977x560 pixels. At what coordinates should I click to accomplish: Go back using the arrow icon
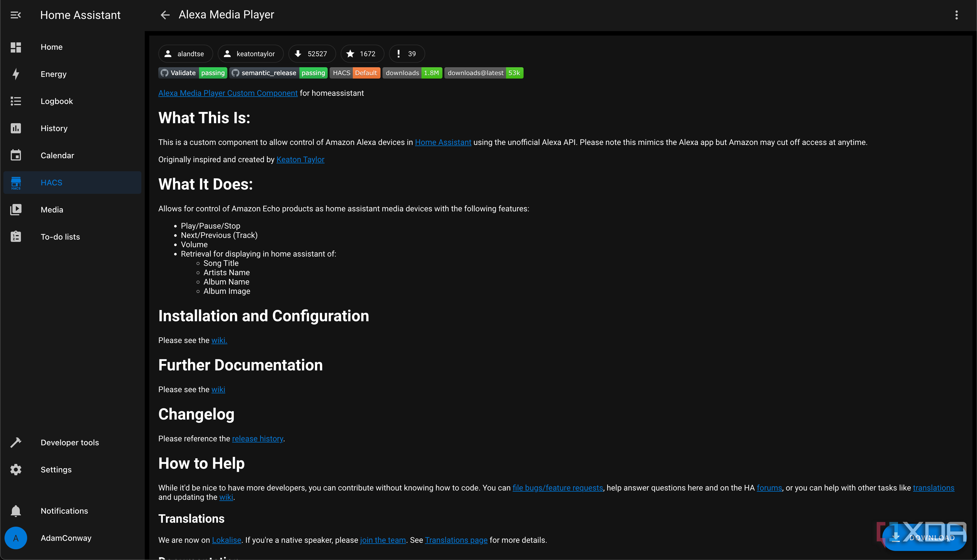(x=165, y=15)
